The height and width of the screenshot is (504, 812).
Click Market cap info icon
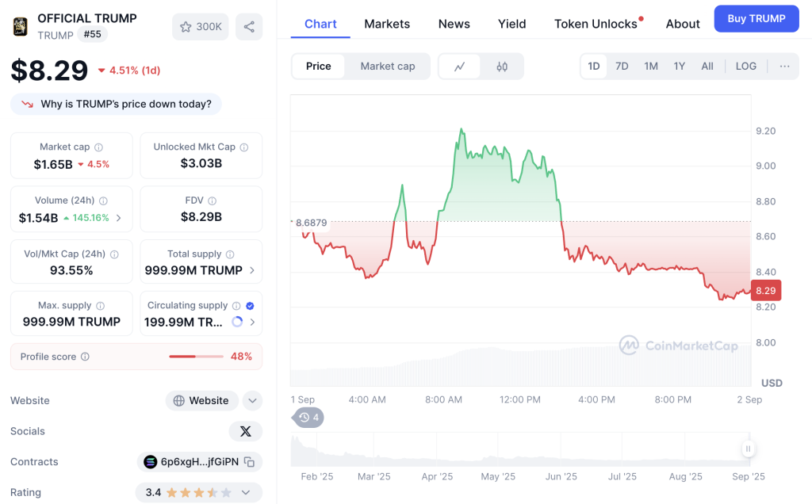coord(99,147)
